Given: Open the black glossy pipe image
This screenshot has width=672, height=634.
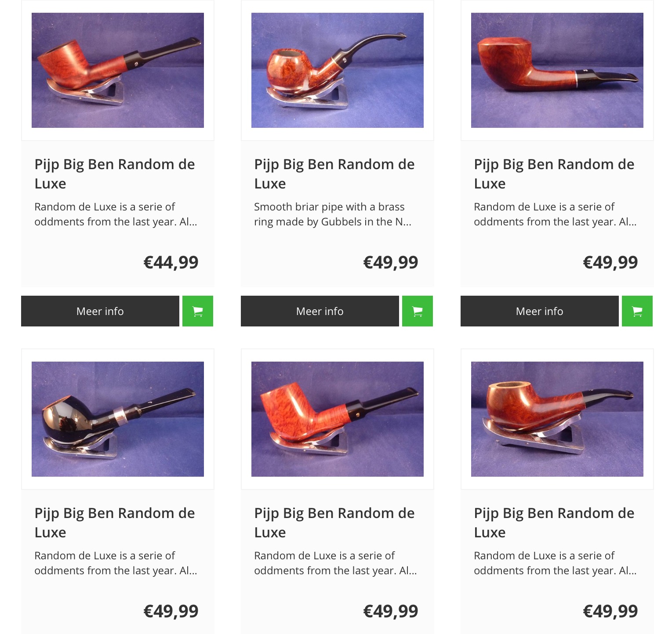Looking at the screenshot, I should click(118, 419).
